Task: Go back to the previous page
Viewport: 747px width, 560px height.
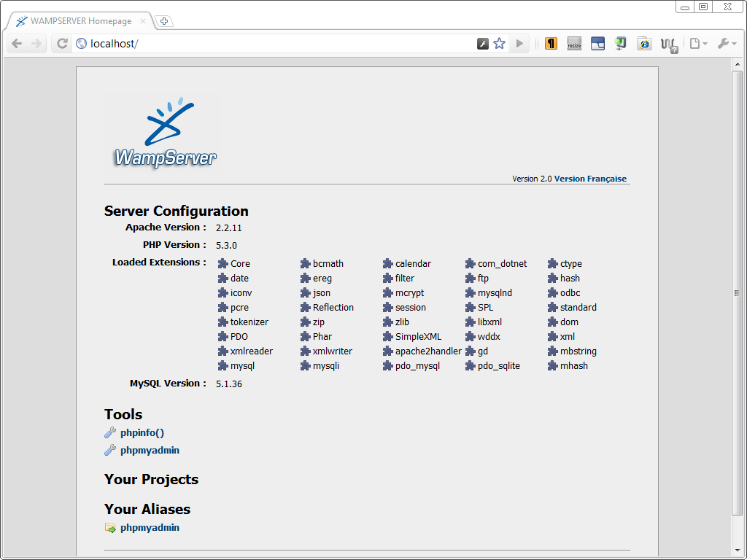Action: (x=17, y=44)
